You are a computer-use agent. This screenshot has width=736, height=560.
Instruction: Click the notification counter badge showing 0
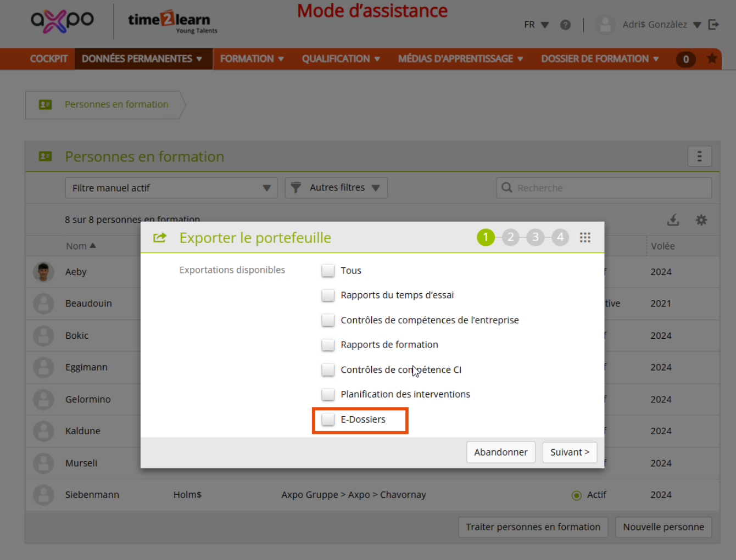pos(685,59)
